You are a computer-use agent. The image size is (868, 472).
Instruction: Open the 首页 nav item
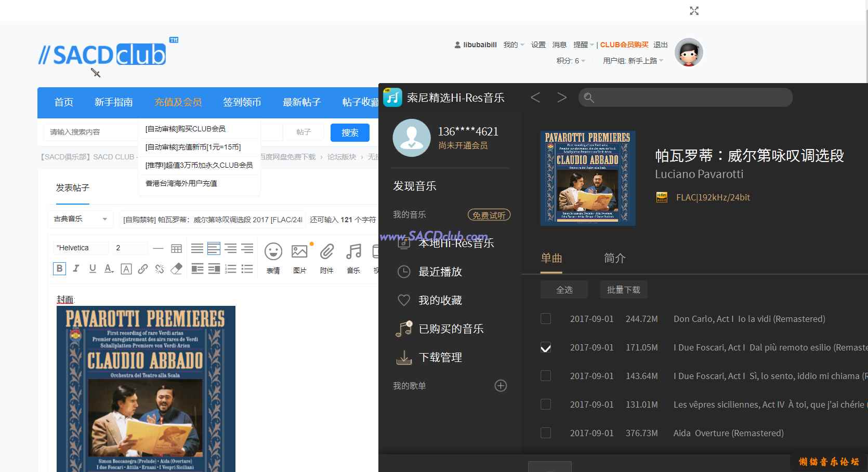point(64,102)
